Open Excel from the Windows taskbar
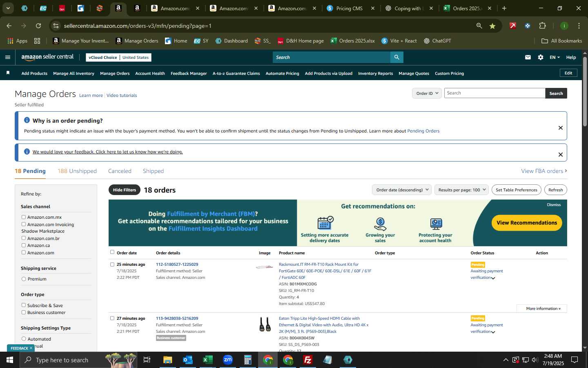588x368 pixels. click(x=207, y=360)
